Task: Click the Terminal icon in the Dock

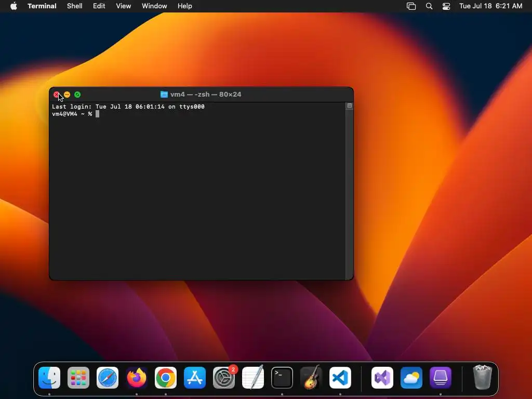Action: tap(282, 378)
